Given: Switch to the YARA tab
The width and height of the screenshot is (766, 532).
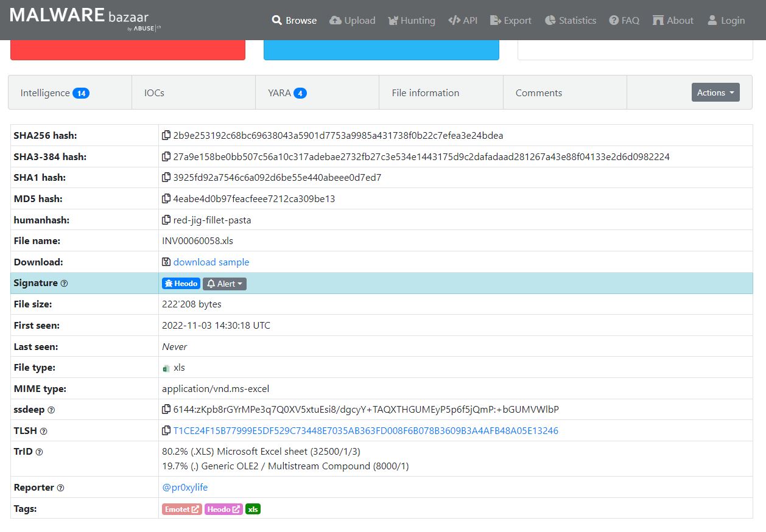Looking at the screenshot, I should point(317,93).
